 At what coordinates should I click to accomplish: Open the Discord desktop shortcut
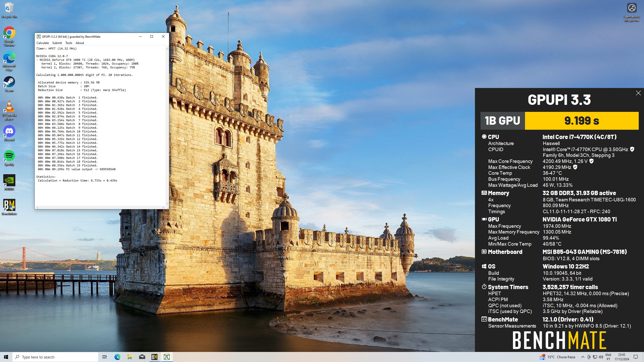[x=9, y=133]
